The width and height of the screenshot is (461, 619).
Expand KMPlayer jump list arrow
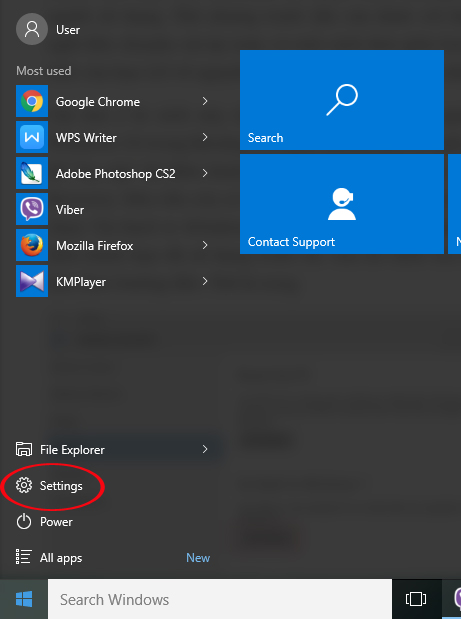coord(205,281)
